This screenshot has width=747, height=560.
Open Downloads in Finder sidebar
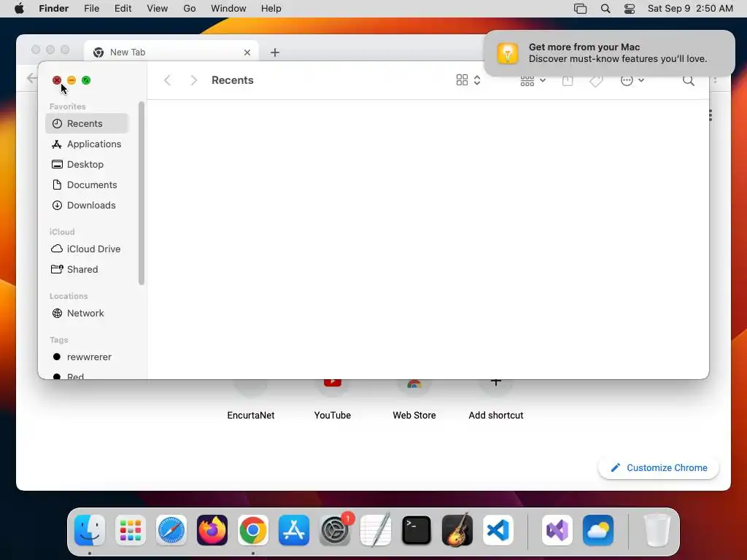(88, 205)
